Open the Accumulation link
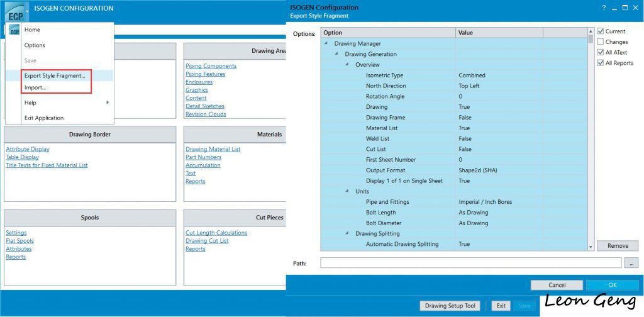Viewport: 644px width, 317px height. pyautogui.click(x=203, y=165)
